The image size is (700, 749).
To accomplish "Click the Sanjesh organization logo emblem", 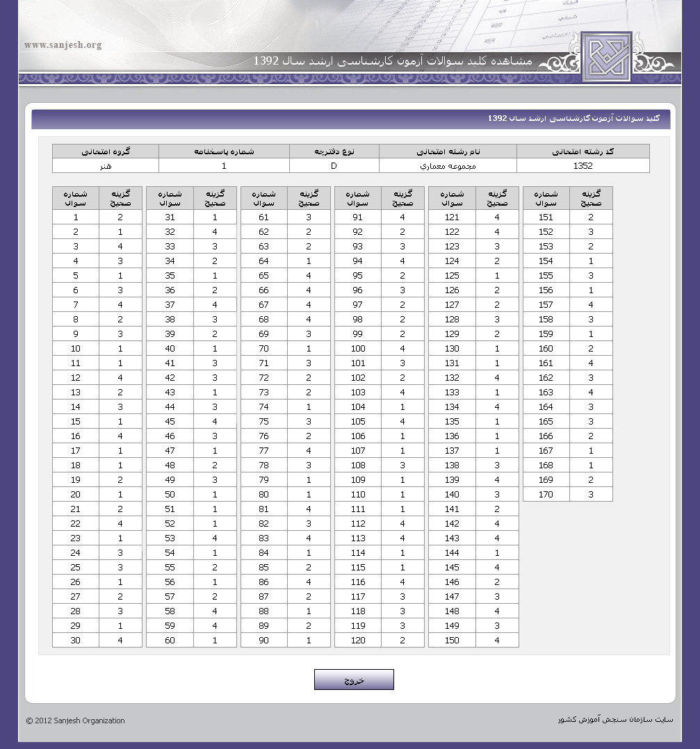I will pos(606,57).
